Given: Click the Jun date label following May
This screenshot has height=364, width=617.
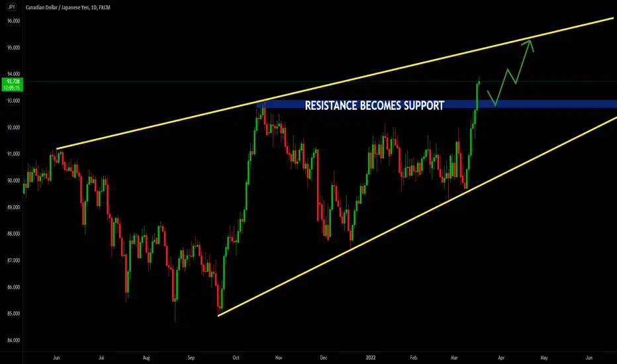Looking at the screenshot, I should point(589,357).
